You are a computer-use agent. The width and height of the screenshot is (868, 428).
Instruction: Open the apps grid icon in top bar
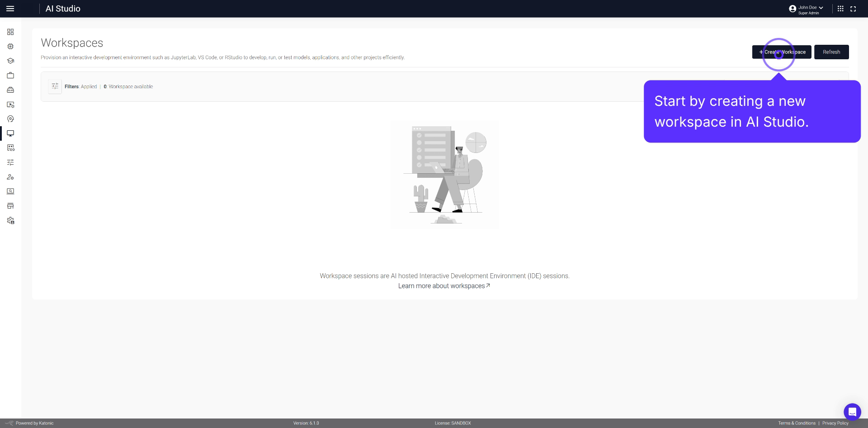[x=840, y=8]
